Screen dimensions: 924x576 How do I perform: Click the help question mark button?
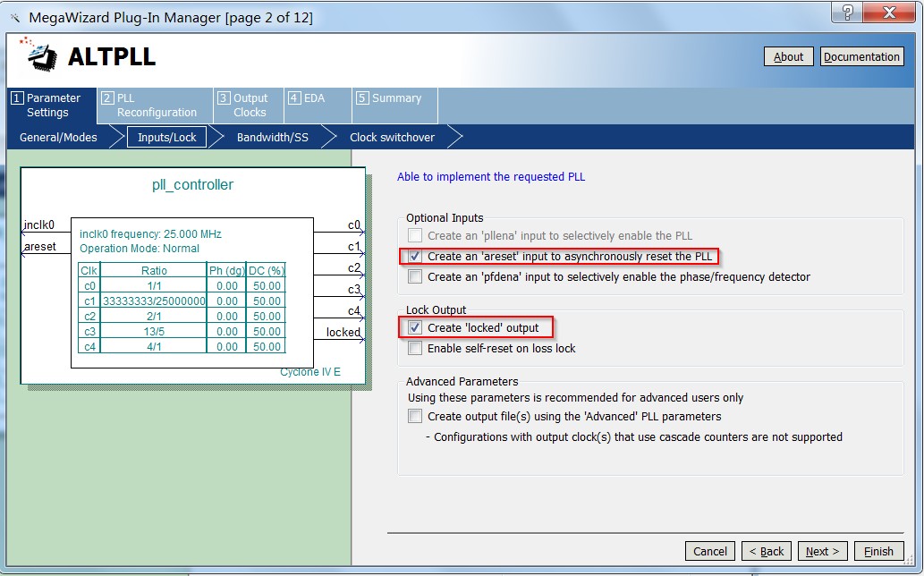(847, 13)
